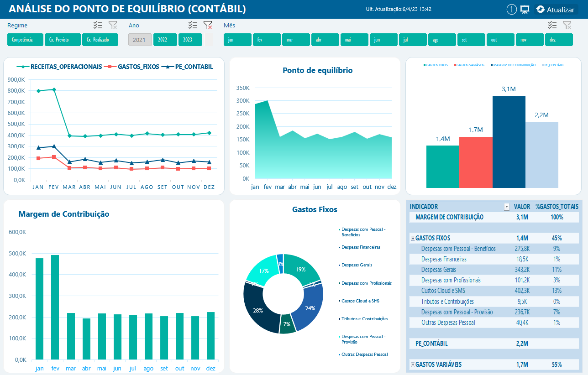Click the 'Ult. Atualização' timestamp text

(399, 9)
